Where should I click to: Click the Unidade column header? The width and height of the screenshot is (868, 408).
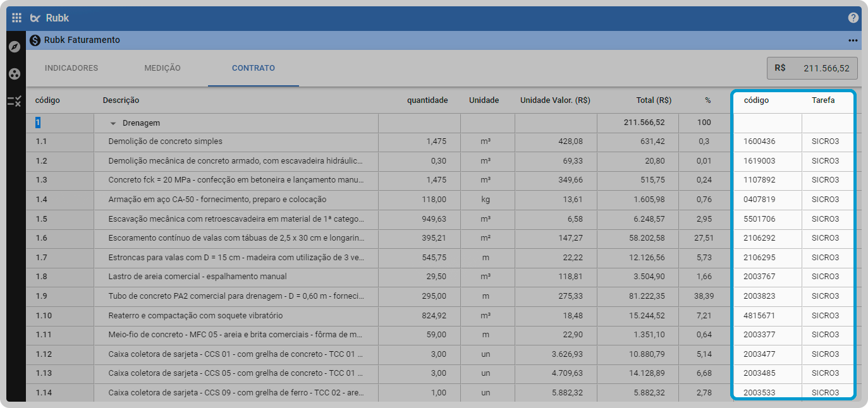pyautogui.click(x=484, y=100)
